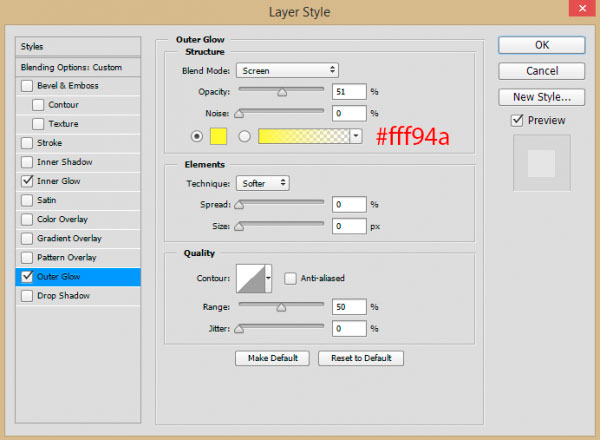This screenshot has width=600, height=440.
Task: Click the Jitter slider handle
Action: coord(239,329)
